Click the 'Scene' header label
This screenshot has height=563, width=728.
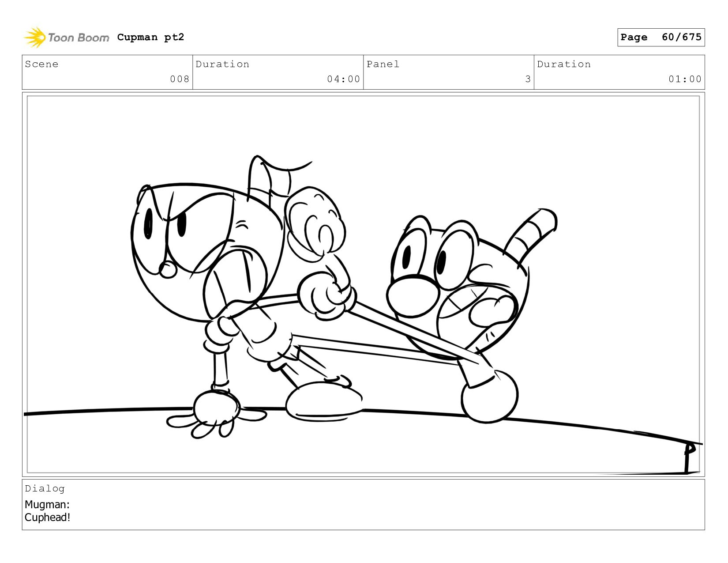41,64
